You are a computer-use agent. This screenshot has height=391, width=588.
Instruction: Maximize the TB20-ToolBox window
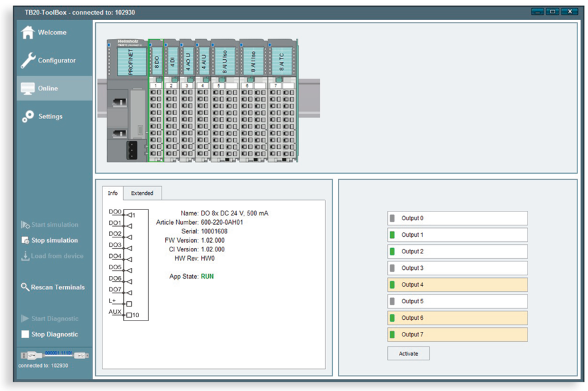(552, 11)
